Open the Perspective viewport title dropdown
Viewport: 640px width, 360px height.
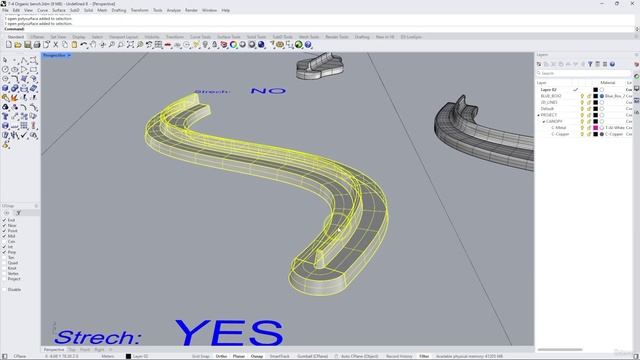(69, 55)
